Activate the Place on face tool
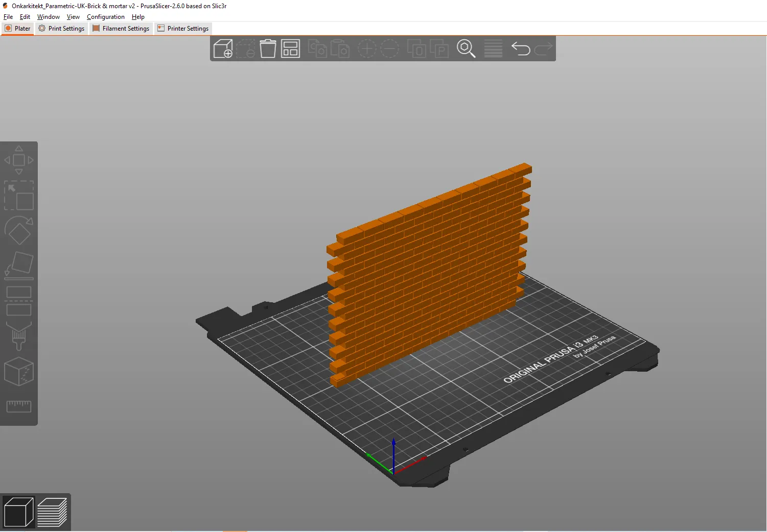Image resolution: width=767 pixels, height=532 pixels. click(19, 264)
